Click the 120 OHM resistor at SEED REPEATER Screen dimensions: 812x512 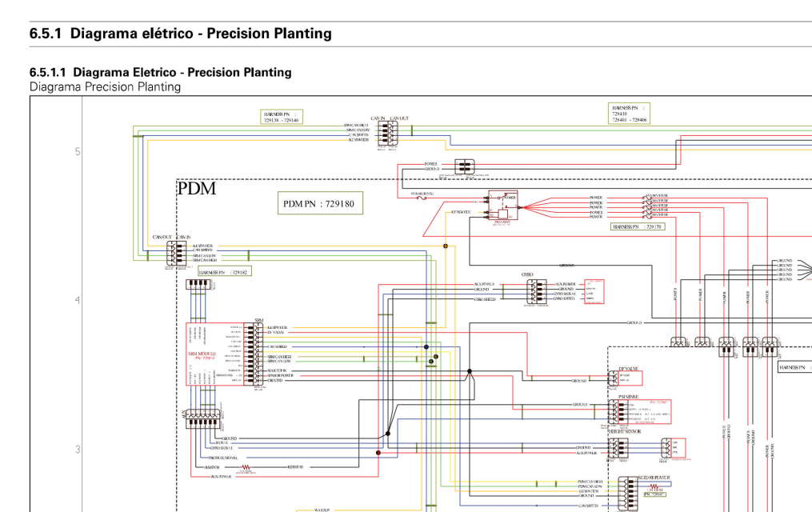point(654,487)
